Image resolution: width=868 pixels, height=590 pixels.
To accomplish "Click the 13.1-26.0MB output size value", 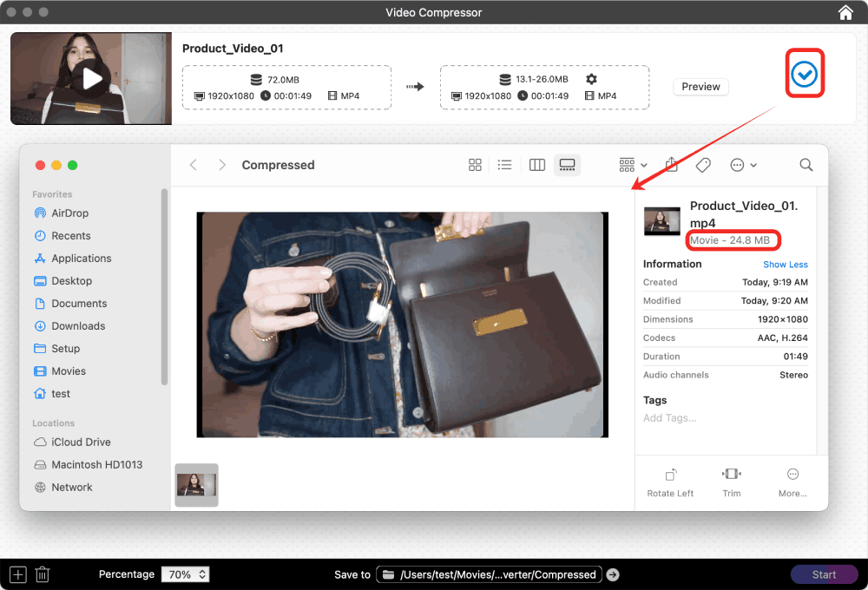I will click(x=542, y=79).
